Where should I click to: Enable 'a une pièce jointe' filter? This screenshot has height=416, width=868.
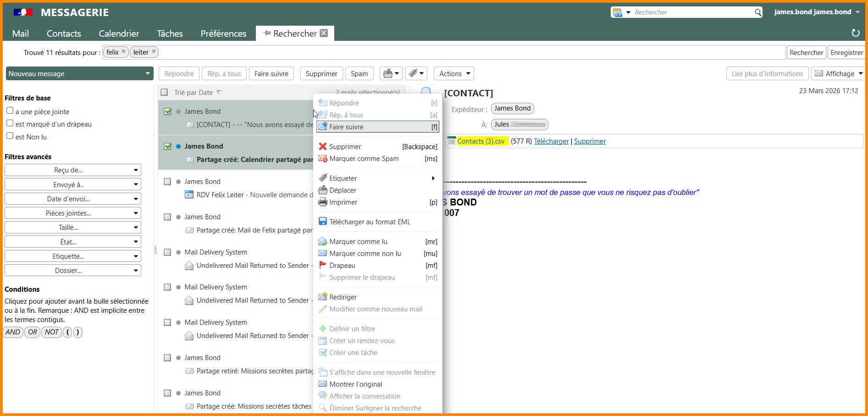click(x=10, y=111)
